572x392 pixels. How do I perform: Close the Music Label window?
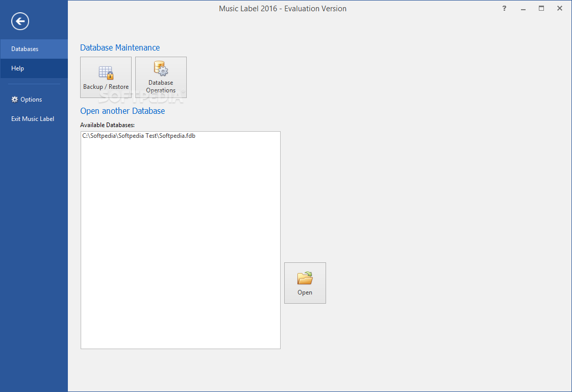tap(560, 8)
